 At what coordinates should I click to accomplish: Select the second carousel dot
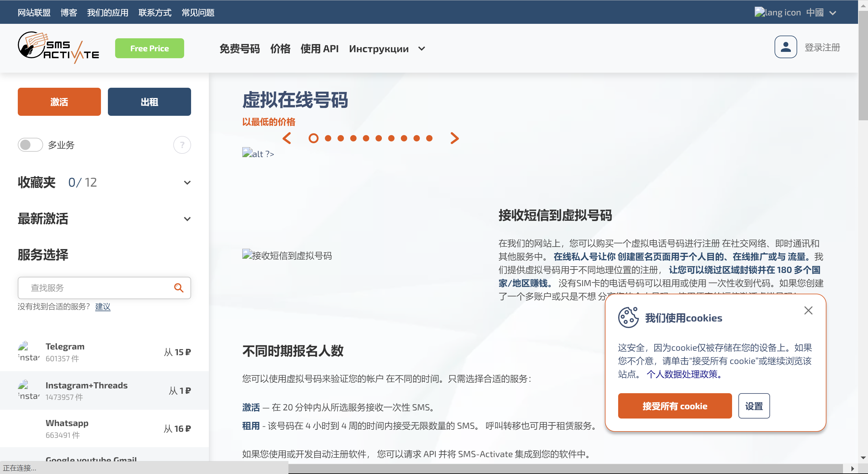tap(328, 138)
